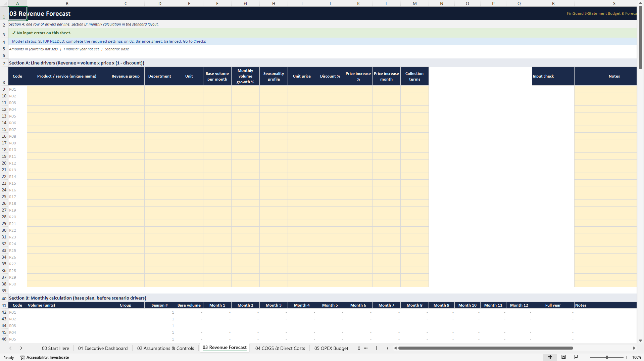Go to next sheet tab arrow
Viewport: 644px width, 361px height.
coord(21,348)
